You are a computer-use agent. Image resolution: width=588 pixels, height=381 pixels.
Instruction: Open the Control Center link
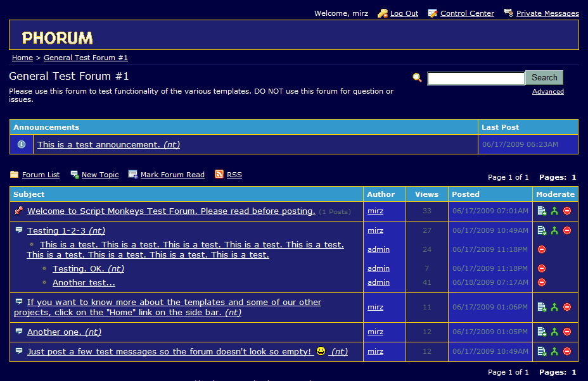tap(467, 13)
